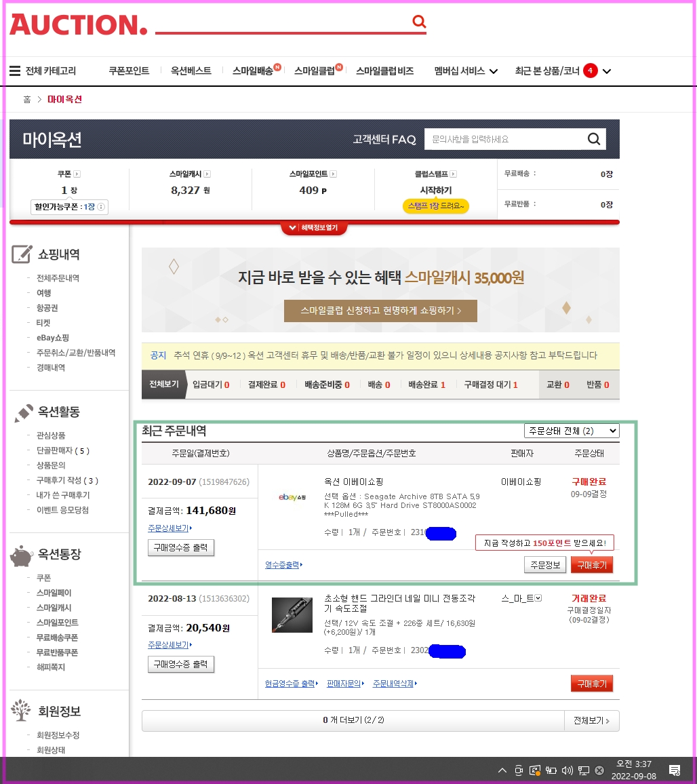Click 구매후기 button for the 스_마_트 order
The image size is (697, 784).
click(x=592, y=684)
